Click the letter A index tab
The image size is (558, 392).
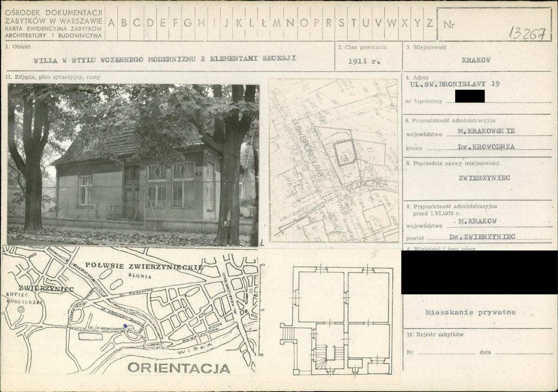pyautogui.click(x=112, y=23)
